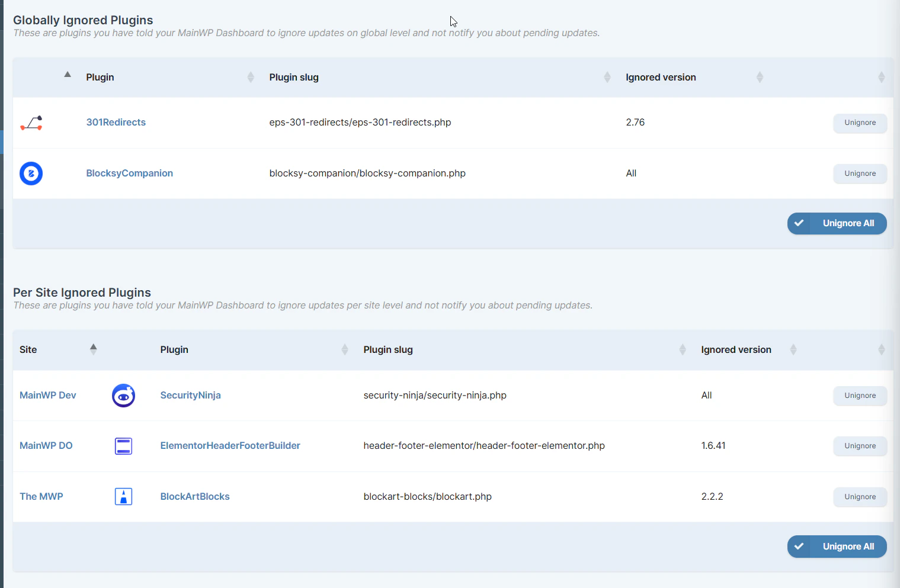The height and width of the screenshot is (588, 900).
Task: Open the SecurityNinja plugin link
Action: pyautogui.click(x=190, y=395)
